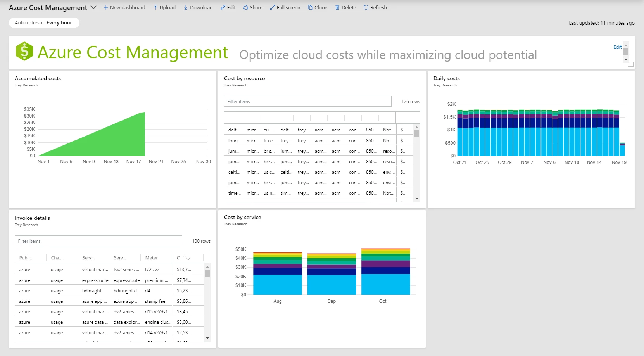644x356 pixels.
Task: Click the Sep bar in Cost by service
Action: (331, 274)
